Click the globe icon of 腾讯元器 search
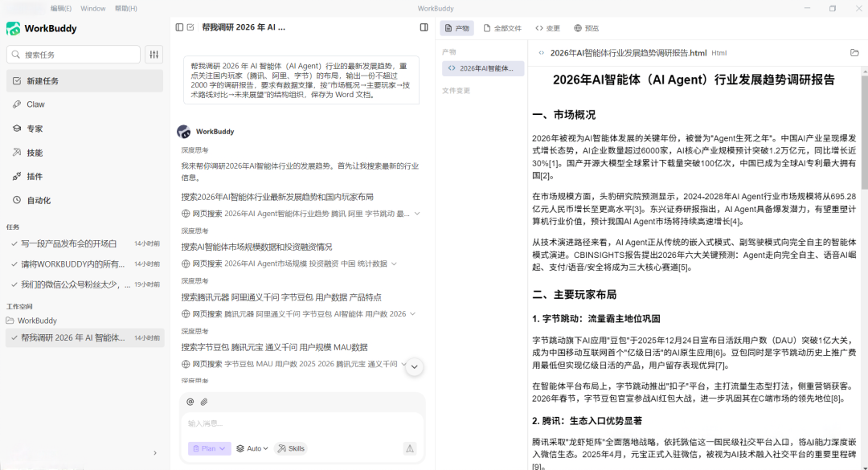Viewport: 868px width, 470px height. click(x=186, y=314)
